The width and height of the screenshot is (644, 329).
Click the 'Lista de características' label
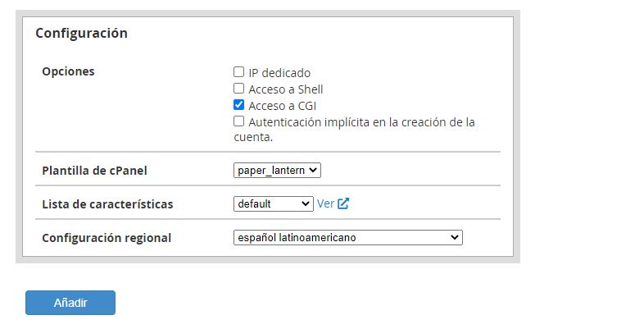coord(107,203)
